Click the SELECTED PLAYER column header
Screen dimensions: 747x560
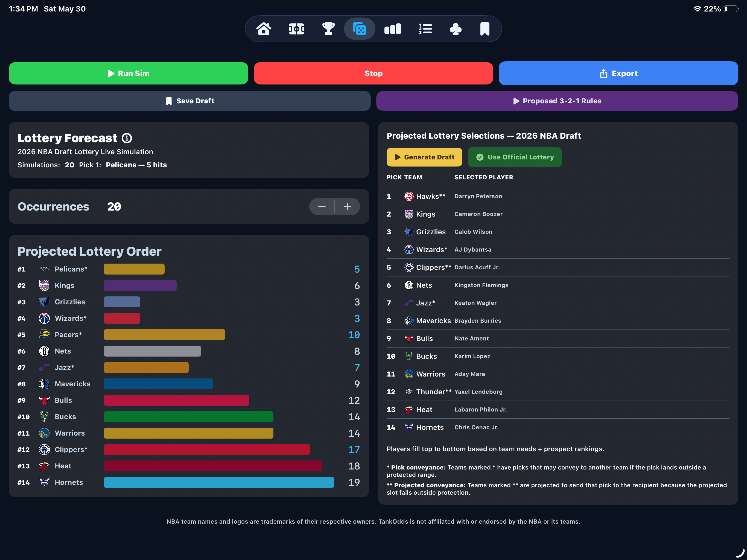(x=484, y=177)
